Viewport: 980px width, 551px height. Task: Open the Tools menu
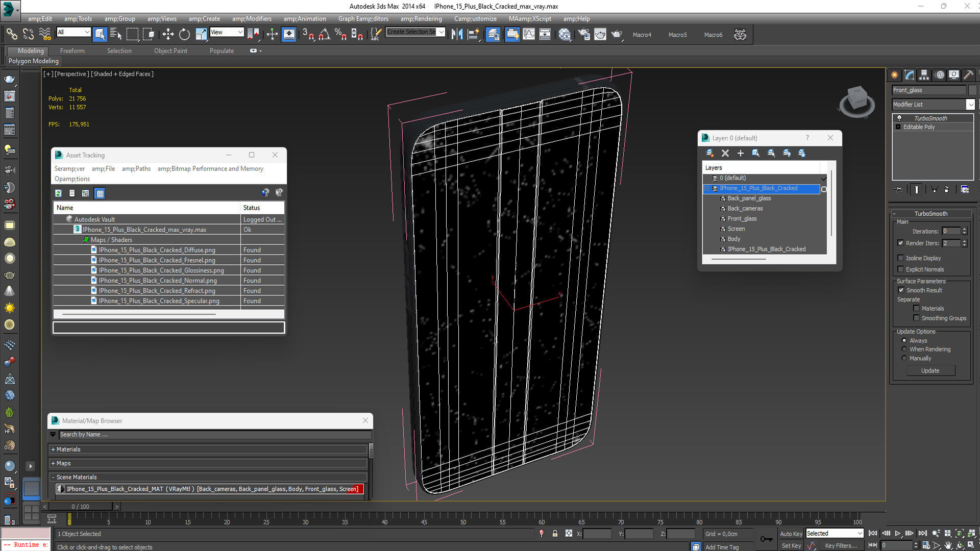78,19
